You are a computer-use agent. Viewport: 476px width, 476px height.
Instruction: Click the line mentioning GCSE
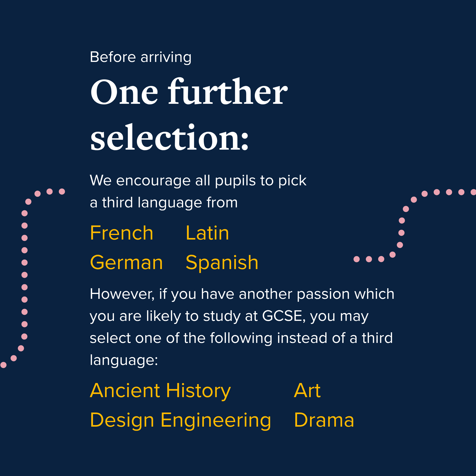(x=229, y=316)
